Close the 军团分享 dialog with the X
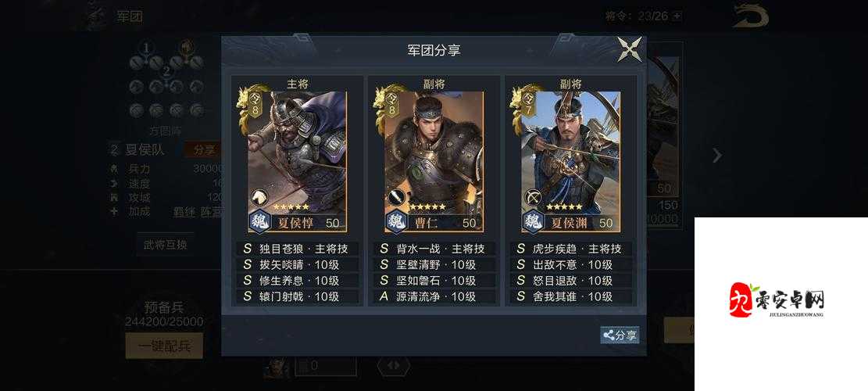The width and height of the screenshot is (868, 391). tap(630, 49)
